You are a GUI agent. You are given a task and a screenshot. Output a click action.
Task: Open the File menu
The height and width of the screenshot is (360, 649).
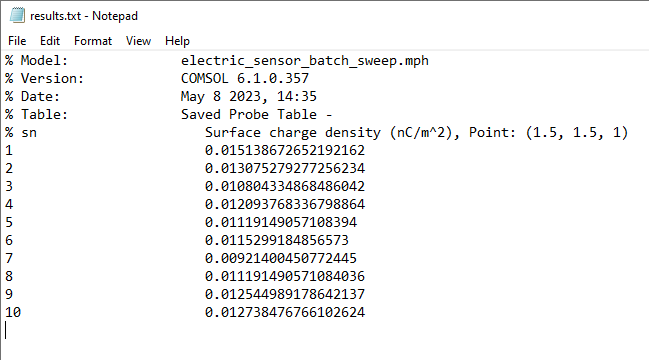tap(17, 41)
